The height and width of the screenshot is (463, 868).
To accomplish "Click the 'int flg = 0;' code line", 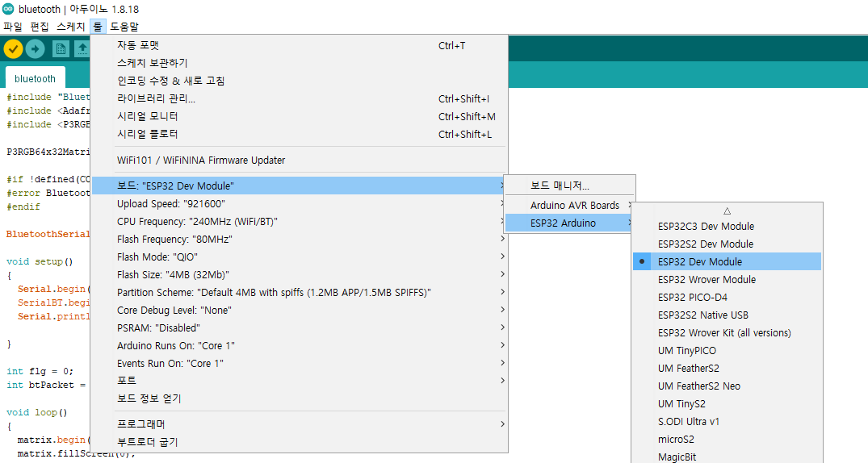I will [x=40, y=371].
